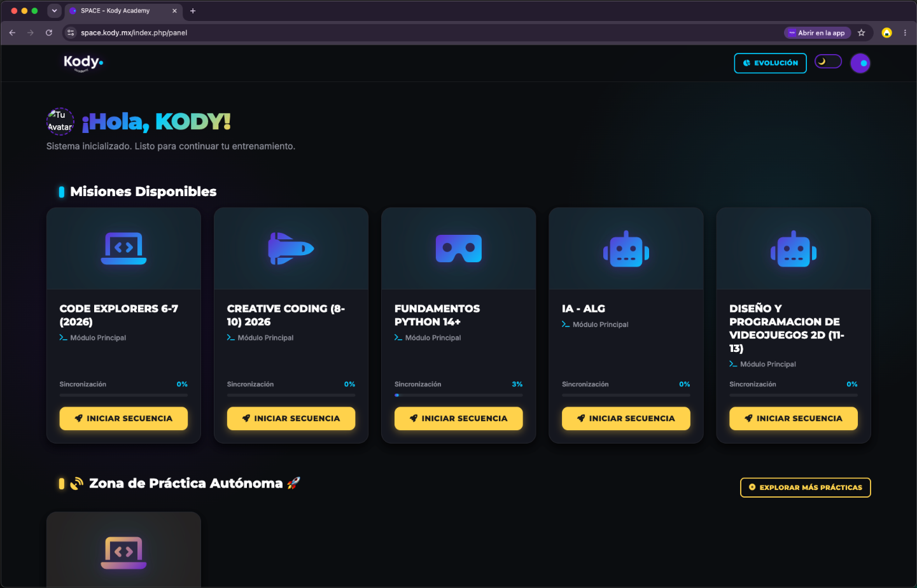Screen dimensions: 917x588
Task: Click the robot icon on Diseño y Programación card
Action: point(794,248)
